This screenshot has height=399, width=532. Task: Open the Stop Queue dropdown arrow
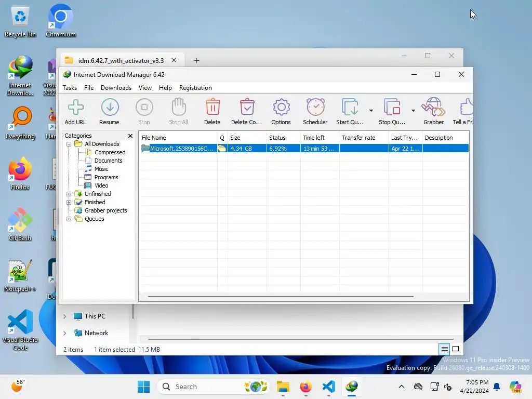point(413,111)
